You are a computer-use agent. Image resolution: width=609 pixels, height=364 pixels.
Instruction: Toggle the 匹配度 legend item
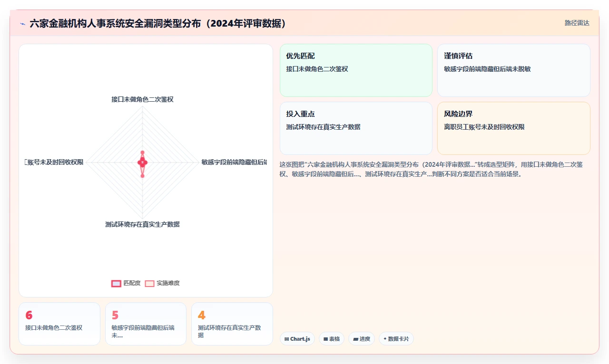[126, 283]
